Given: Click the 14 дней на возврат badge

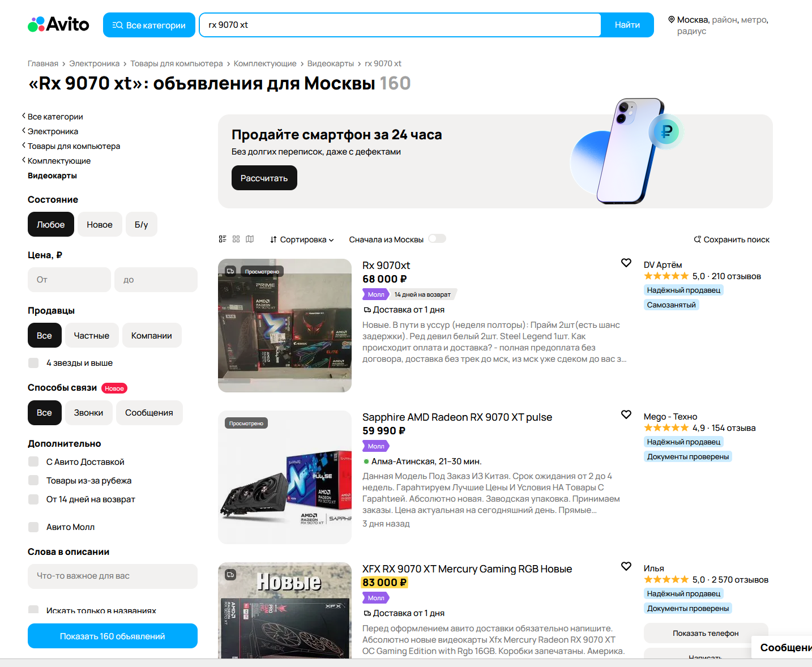Looking at the screenshot, I should pyautogui.click(x=423, y=294).
